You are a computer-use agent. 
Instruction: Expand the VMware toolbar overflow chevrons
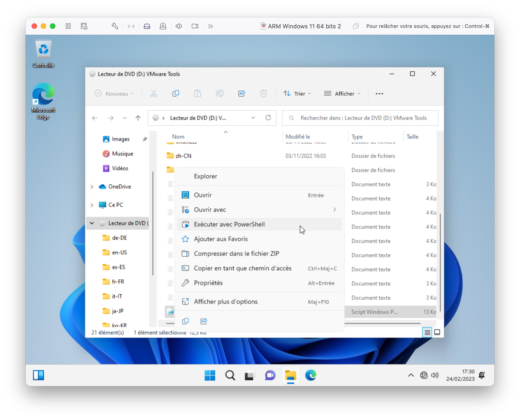click(211, 26)
